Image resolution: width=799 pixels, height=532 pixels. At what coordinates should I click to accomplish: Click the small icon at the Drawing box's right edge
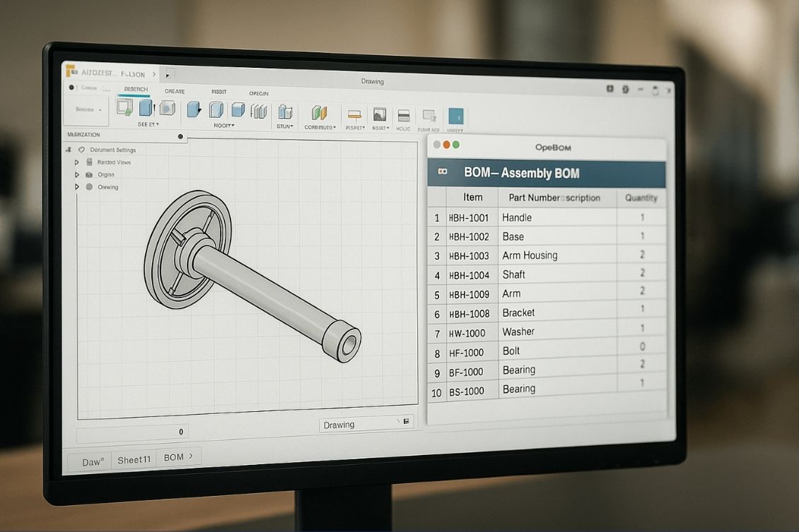coord(406,422)
